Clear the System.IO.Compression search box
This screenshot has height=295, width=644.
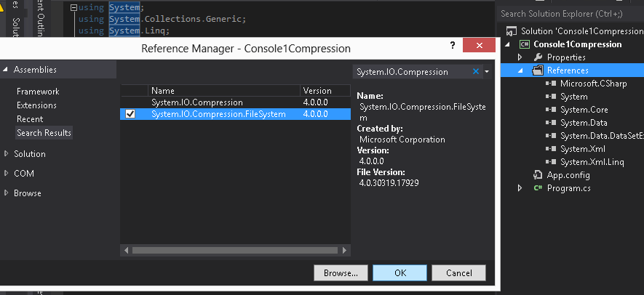476,71
